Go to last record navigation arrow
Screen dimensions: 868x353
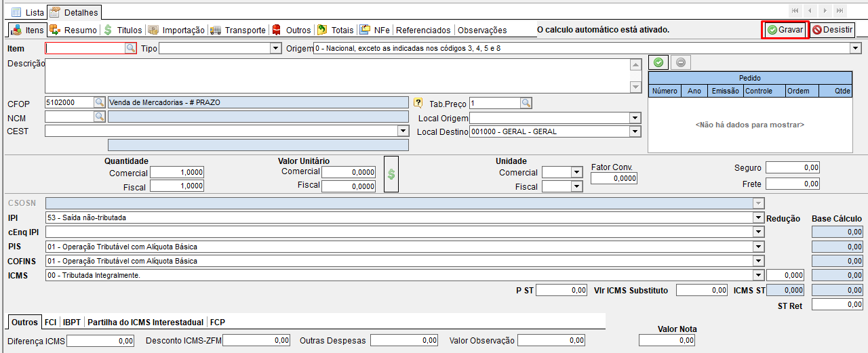point(840,11)
